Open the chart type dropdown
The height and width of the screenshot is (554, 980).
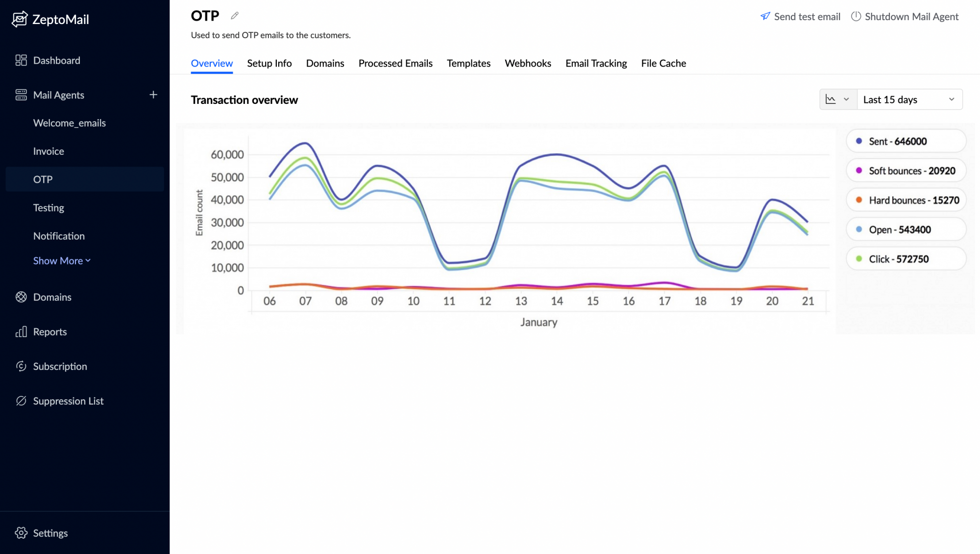[837, 99]
